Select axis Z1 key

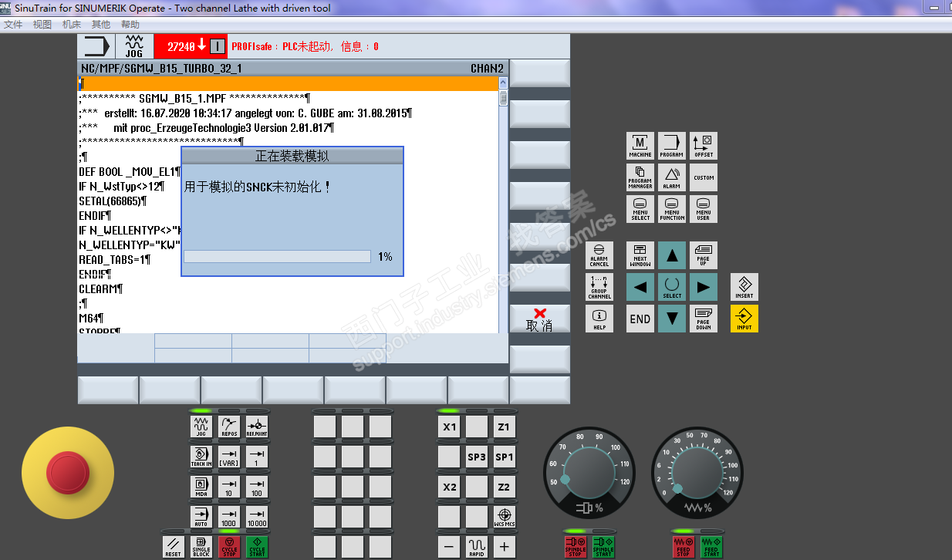[x=505, y=427]
